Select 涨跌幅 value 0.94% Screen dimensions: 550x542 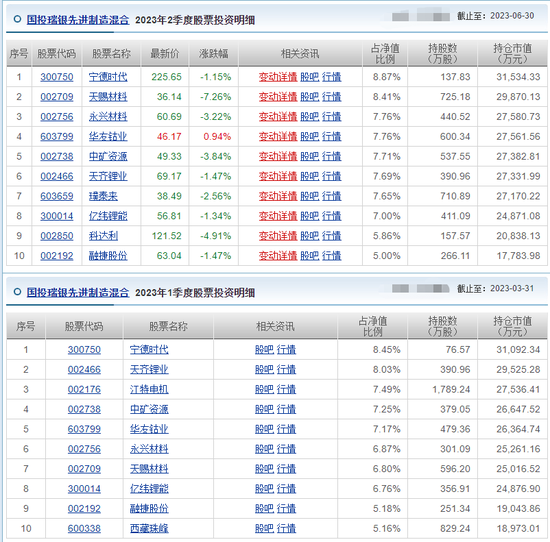(x=217, y=136)
